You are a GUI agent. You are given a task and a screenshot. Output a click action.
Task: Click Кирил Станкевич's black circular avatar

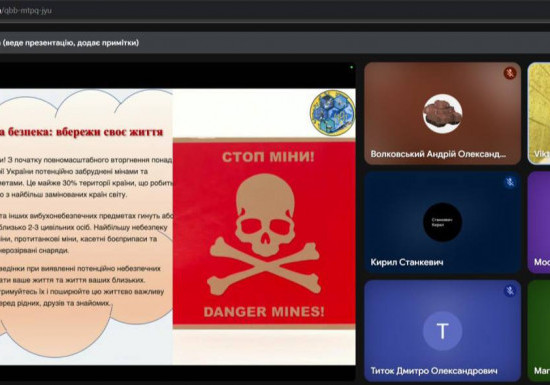tap(442, 222)
